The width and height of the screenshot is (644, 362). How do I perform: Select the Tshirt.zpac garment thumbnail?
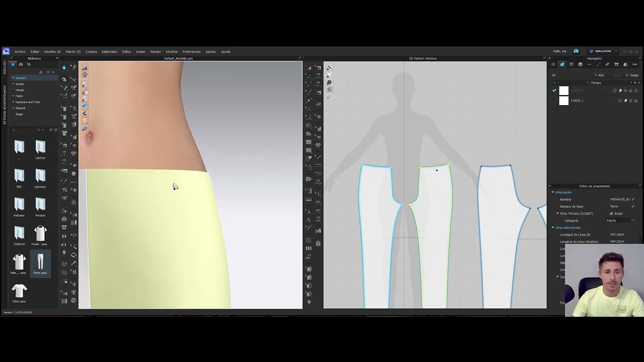point(19,293)
